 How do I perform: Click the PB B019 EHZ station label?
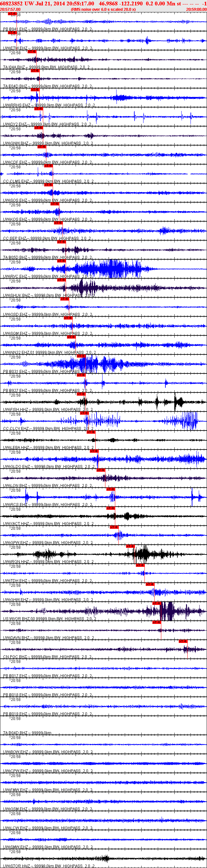pos(15,714)
